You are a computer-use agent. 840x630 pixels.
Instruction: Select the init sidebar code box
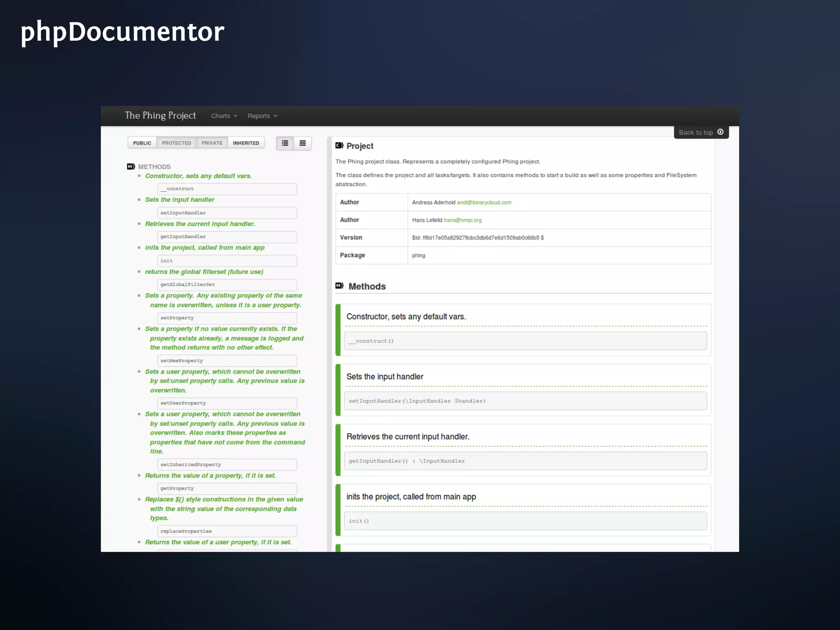tap(227, 261)
